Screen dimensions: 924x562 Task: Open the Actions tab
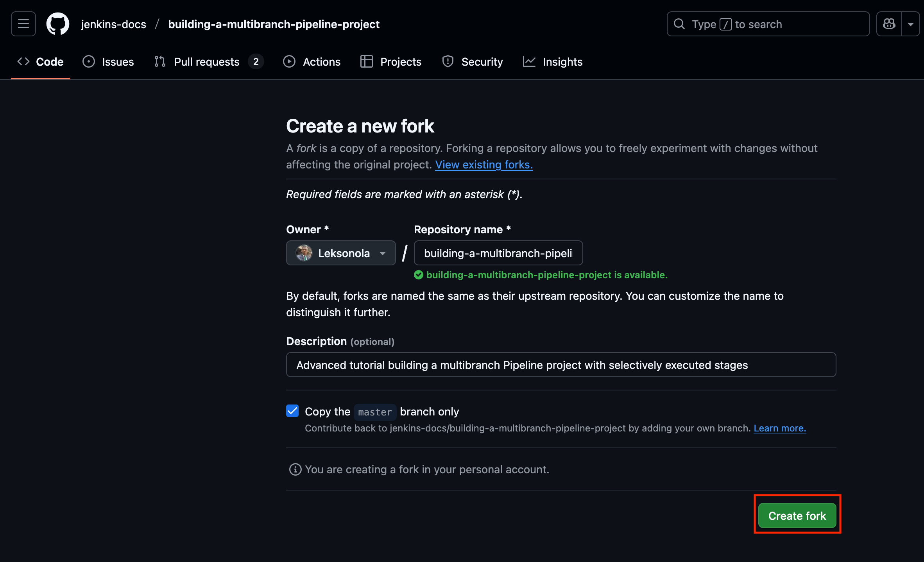312,62
